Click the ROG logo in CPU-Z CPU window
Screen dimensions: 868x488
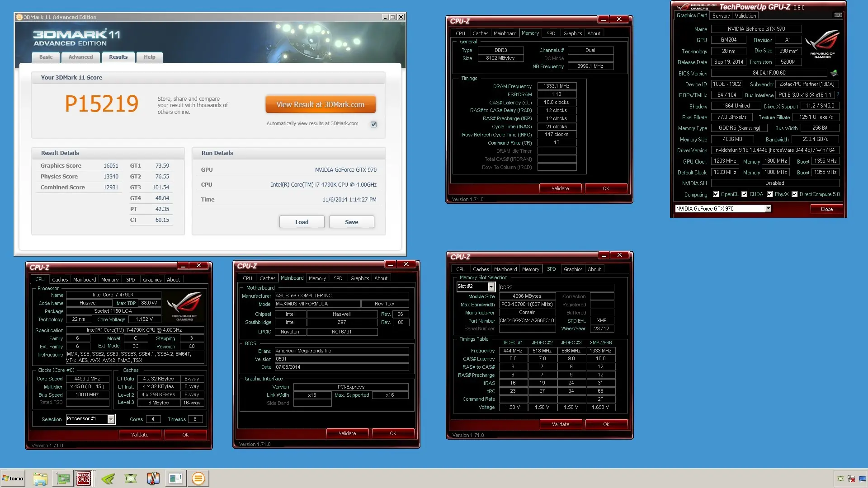tap(184, 306)
